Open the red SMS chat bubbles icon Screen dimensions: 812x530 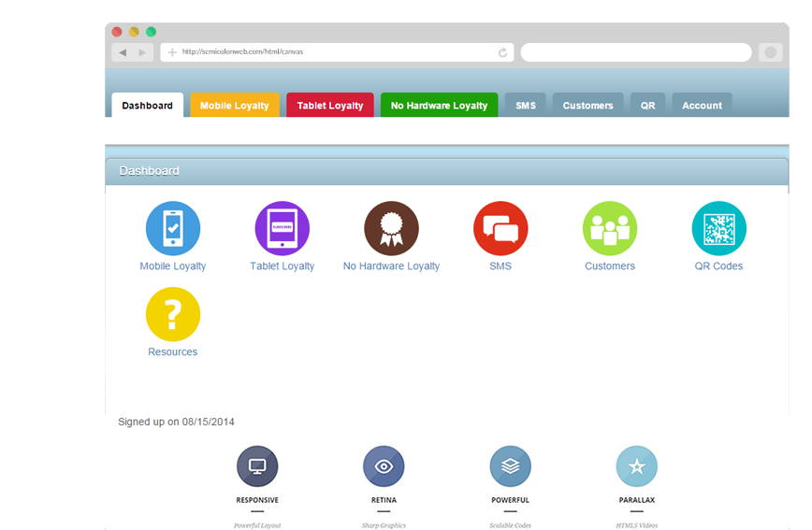(500, 228)
